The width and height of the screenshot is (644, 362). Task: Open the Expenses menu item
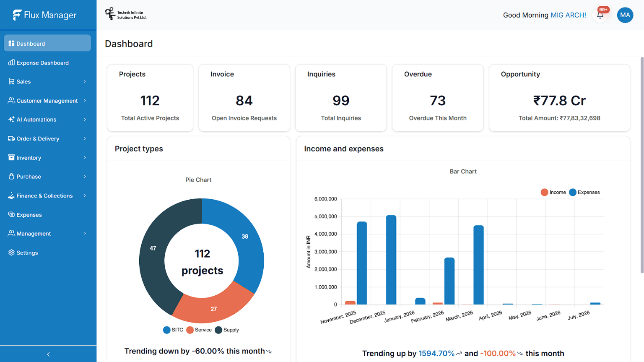coord(47,214)
